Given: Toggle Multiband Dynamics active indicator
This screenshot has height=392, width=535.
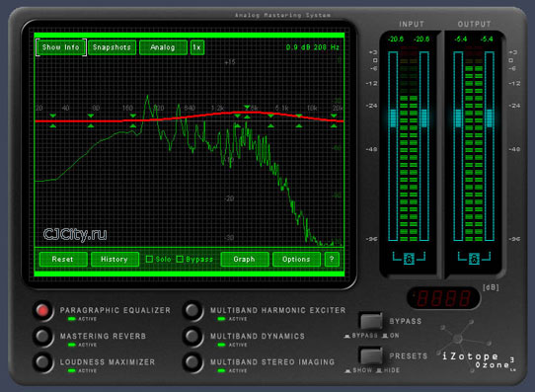Looking at the screenshot, I should tap(221, 345).
